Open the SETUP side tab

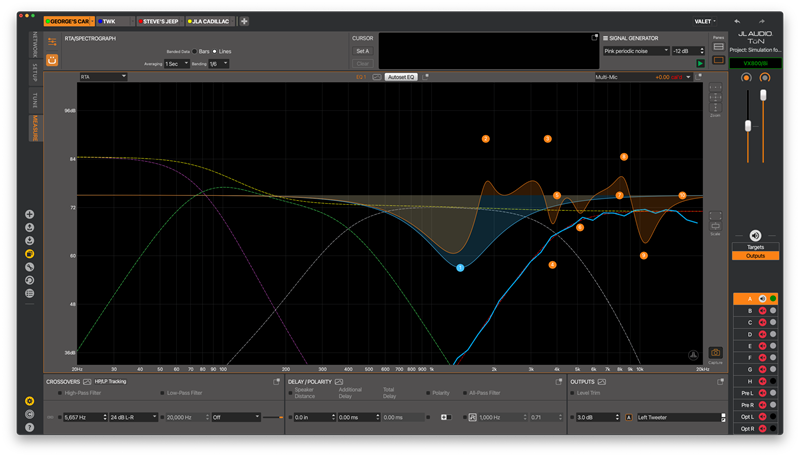pos(35,72)
